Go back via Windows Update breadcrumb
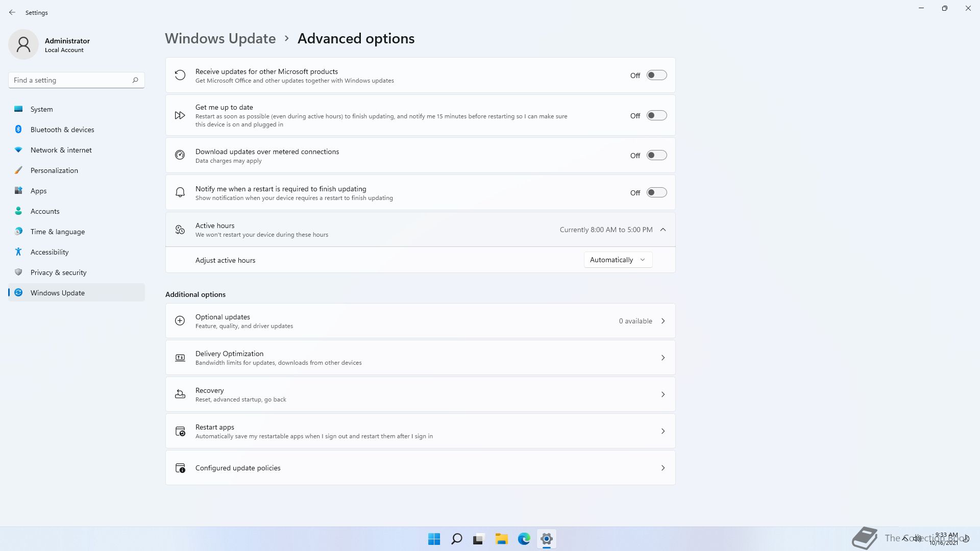 (220, 38)
